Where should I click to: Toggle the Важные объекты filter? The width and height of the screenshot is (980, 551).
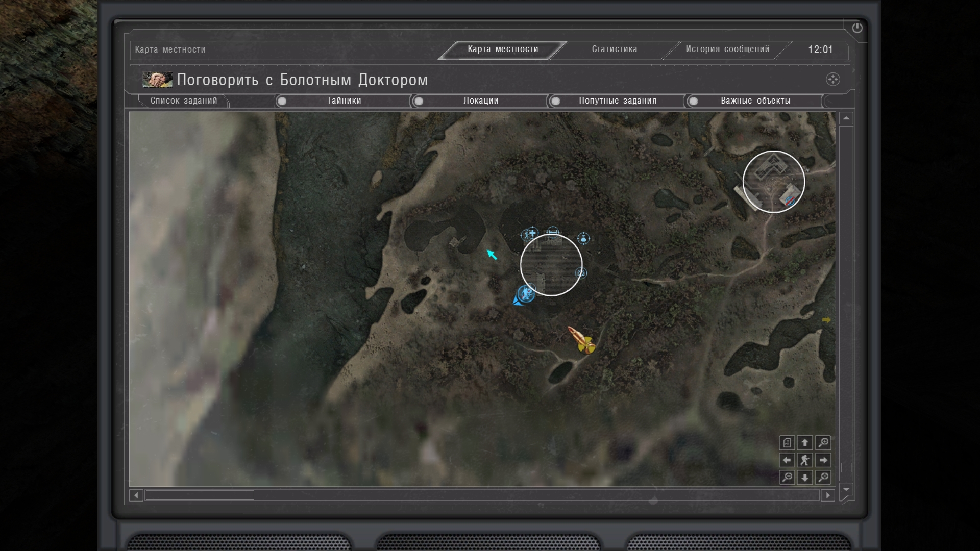point(693,101)
